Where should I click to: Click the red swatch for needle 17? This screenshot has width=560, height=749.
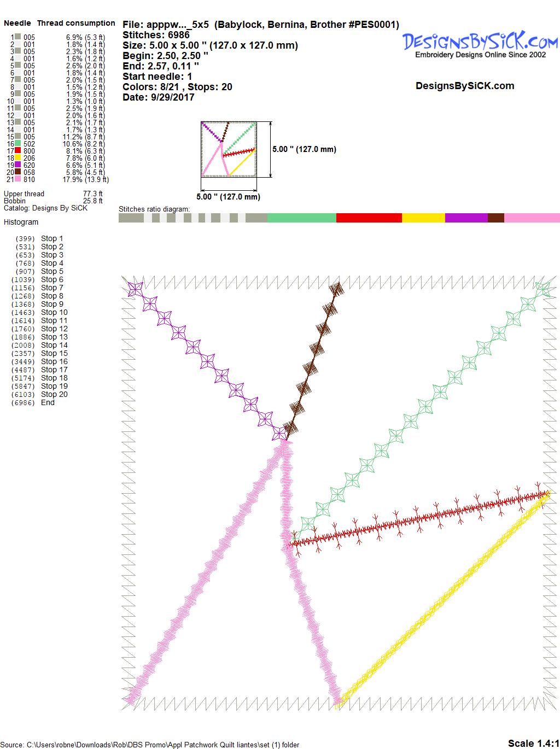coord(18,151)
